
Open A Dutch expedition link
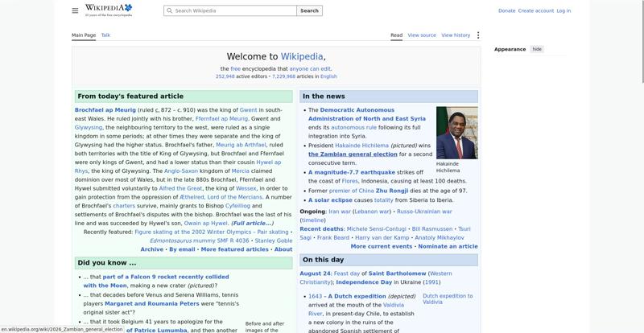(x=357, y=296)
